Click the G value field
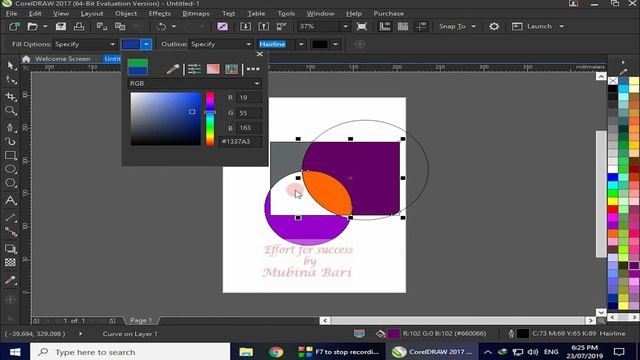 (249, 113)
